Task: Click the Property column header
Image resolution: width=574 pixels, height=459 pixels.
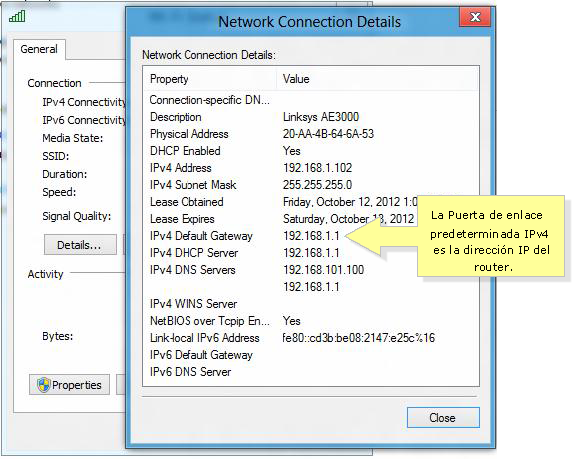Action: click(210, 79)
